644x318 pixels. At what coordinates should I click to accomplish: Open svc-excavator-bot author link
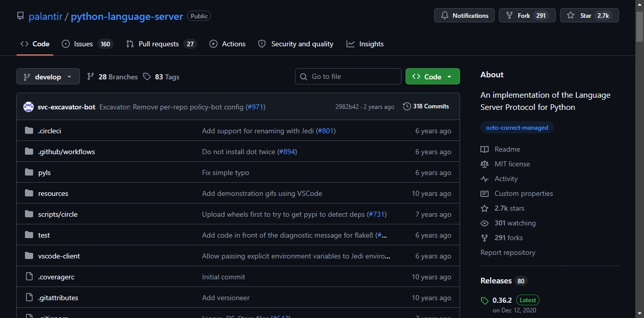coord(66,107)
